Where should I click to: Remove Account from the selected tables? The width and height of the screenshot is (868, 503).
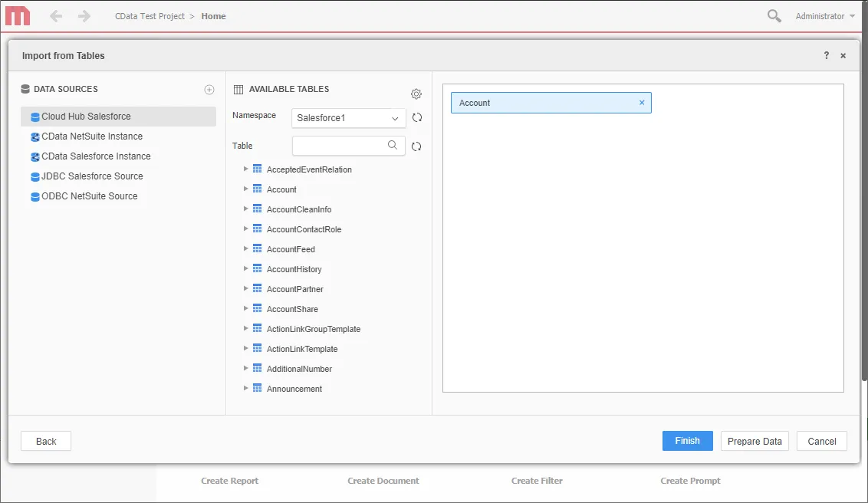click(x=642, y=102)
